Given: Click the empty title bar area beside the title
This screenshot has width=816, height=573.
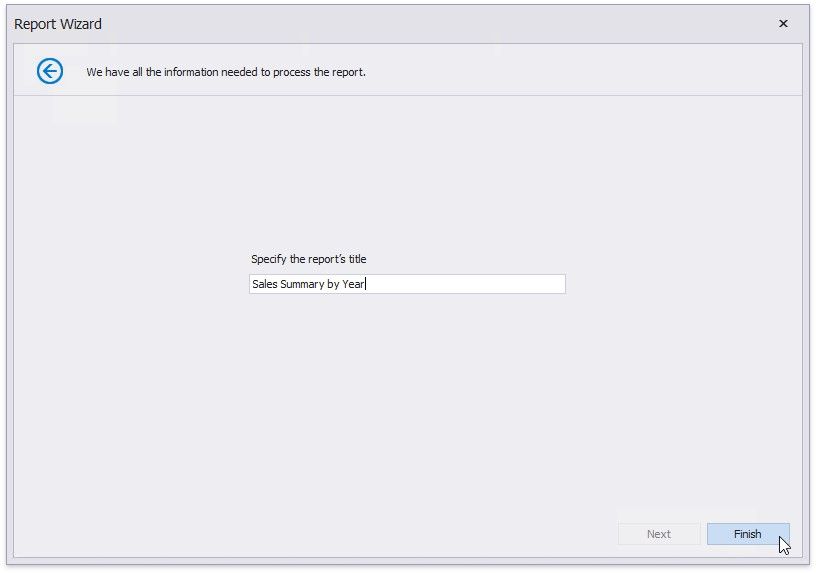Looking at the screenshot, I should 400,24.
